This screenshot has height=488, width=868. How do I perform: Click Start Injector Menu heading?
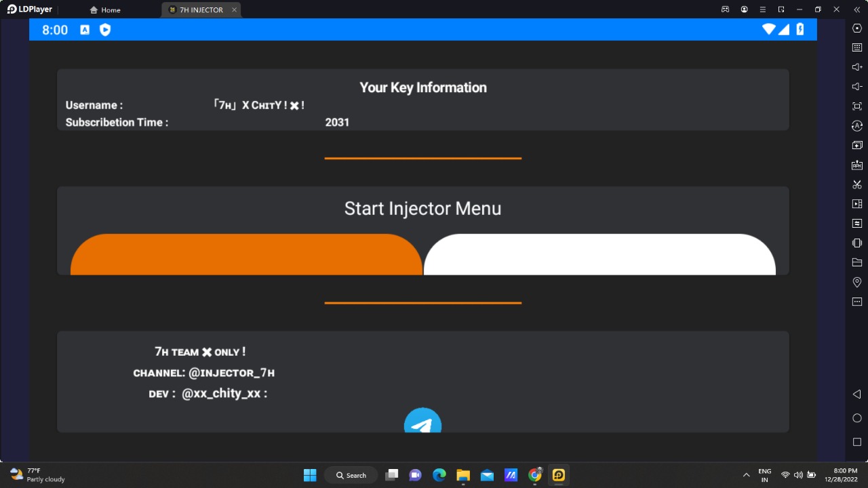423,208
